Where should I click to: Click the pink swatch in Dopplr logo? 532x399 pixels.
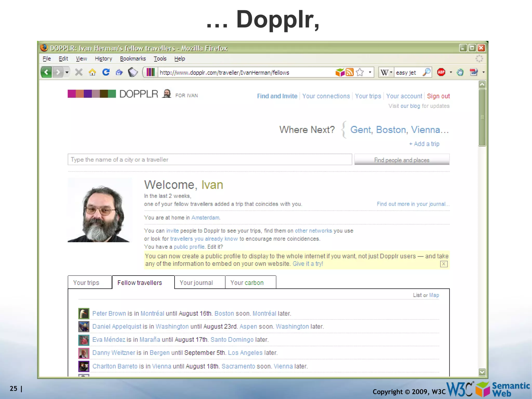click(72, 94)
